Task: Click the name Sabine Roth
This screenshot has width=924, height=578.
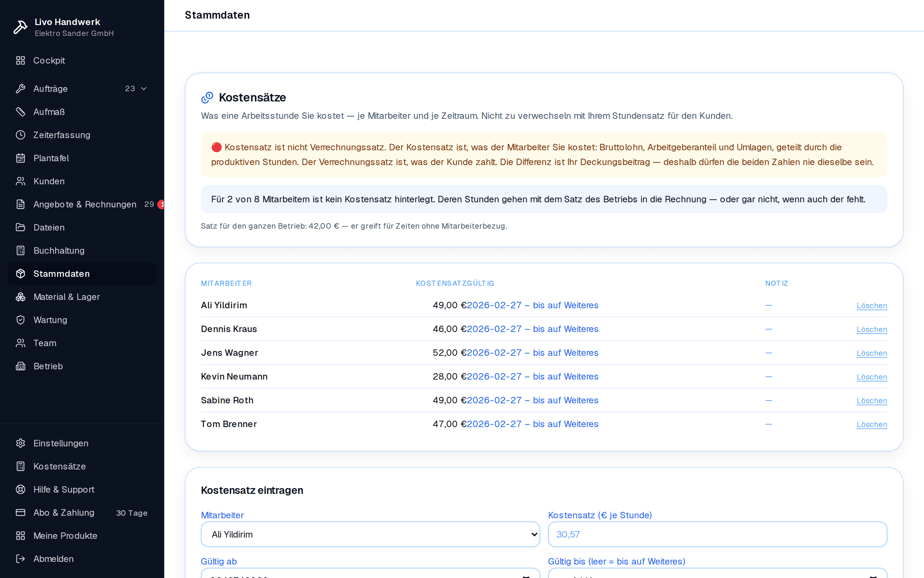Action: point(227,400)
